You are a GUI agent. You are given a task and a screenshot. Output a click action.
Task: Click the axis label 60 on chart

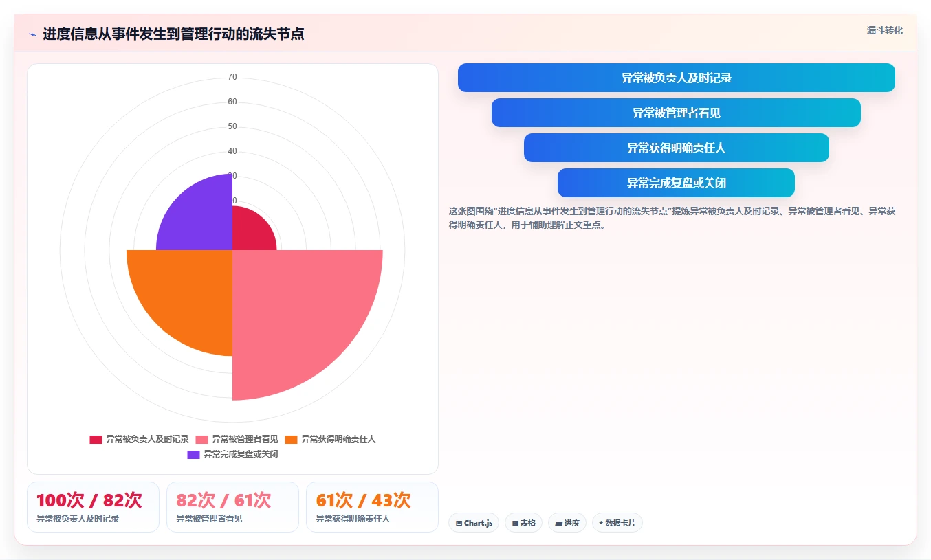pos(232,102)
